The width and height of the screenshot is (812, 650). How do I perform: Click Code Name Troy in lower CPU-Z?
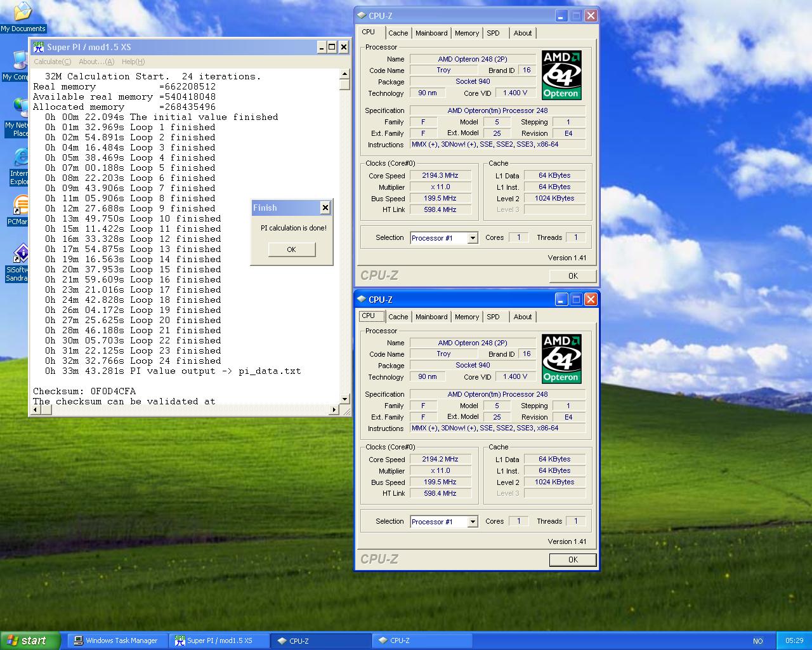click(443, 354)
